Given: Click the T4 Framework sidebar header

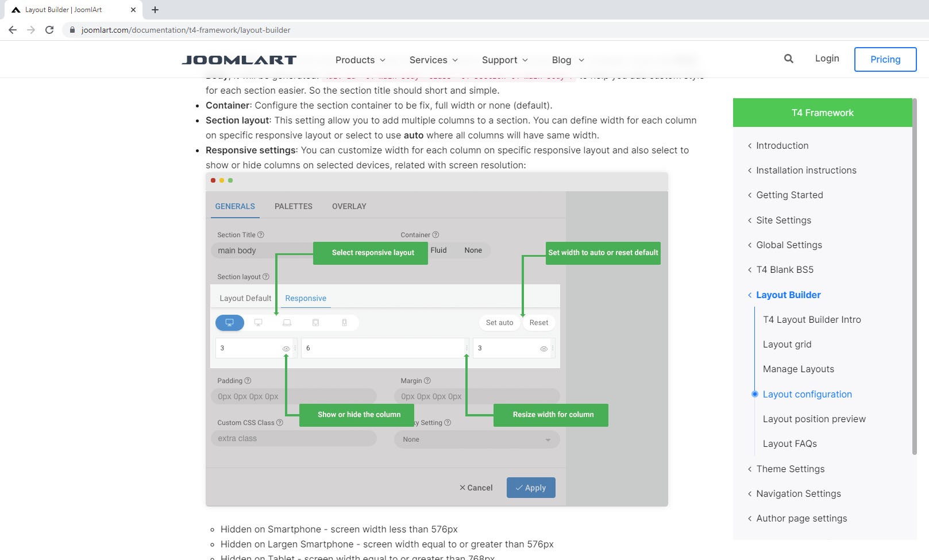Looking at the screenshot, I should (822, 113).
